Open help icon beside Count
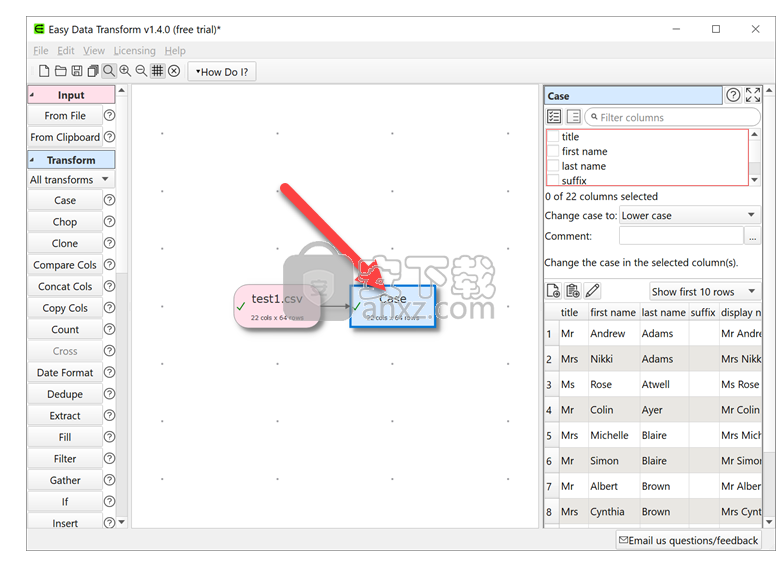Screen dimensions: 783x565 109,329
